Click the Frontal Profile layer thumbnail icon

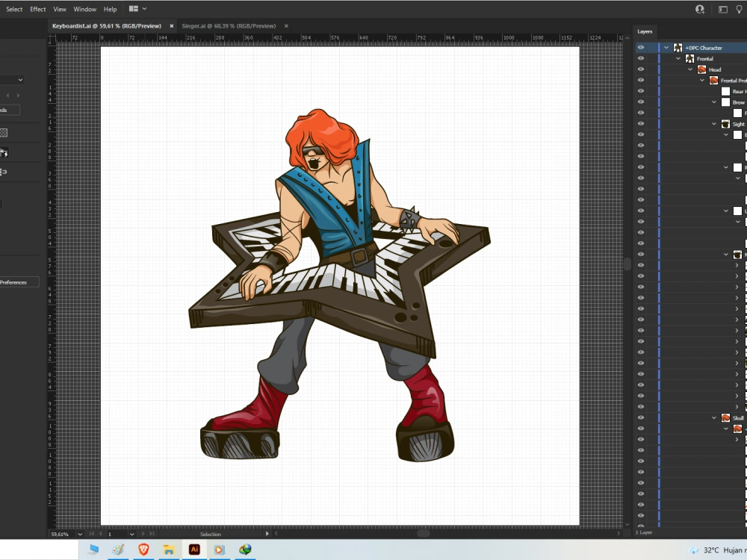tap(713, 80)
